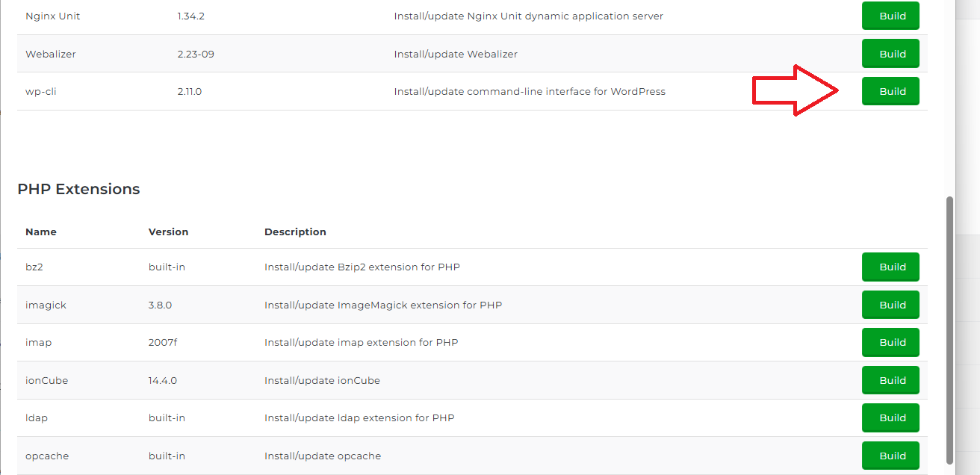Click the Version column header
980x475 pixels.
pyautogui.click(x=168, y=232)
